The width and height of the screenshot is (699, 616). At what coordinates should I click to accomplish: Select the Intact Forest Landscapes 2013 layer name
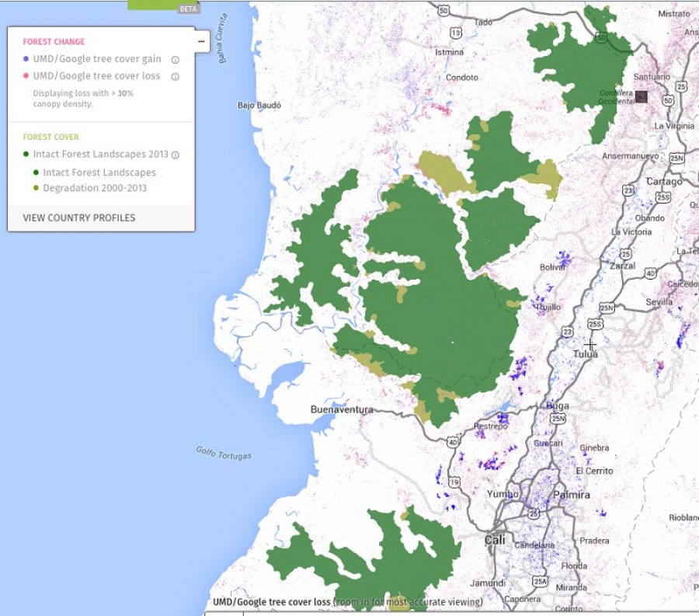[100, 155]
